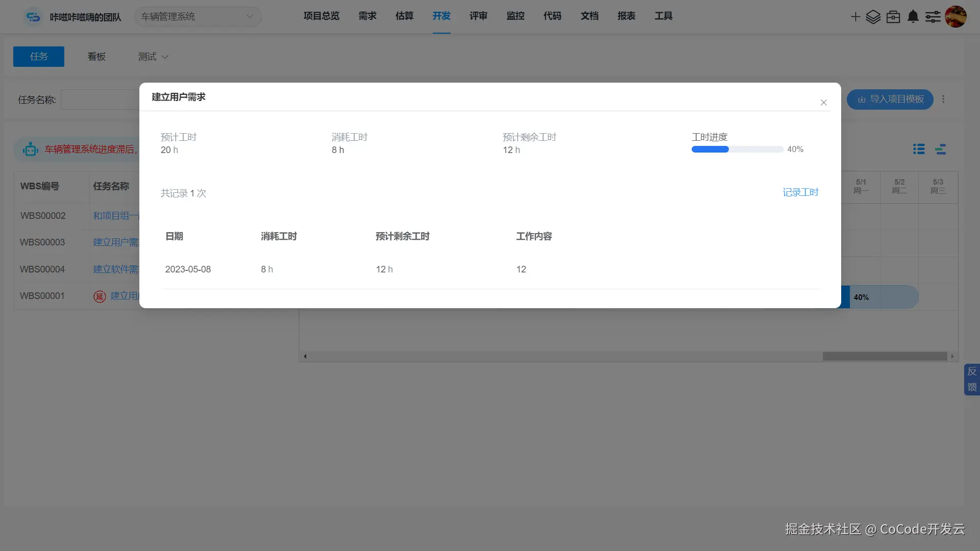The image size is (980, 551).
Task: Close the 建立用户需求 dialog
Action: point(823,103)
